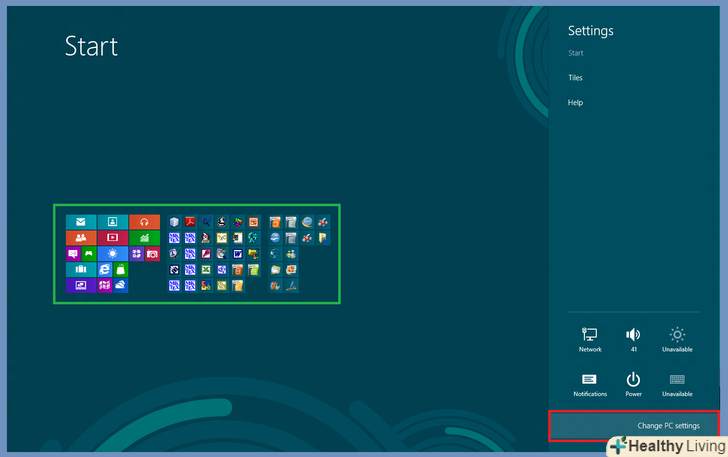
Task: Open the purple Maps tile
Action: [105, 286]
